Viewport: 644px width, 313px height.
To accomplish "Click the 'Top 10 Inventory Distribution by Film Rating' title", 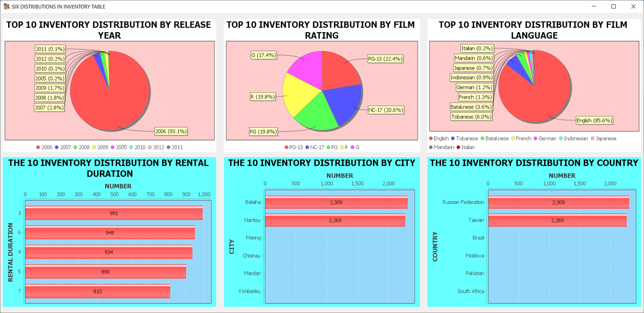I will (x=322, y=30).
